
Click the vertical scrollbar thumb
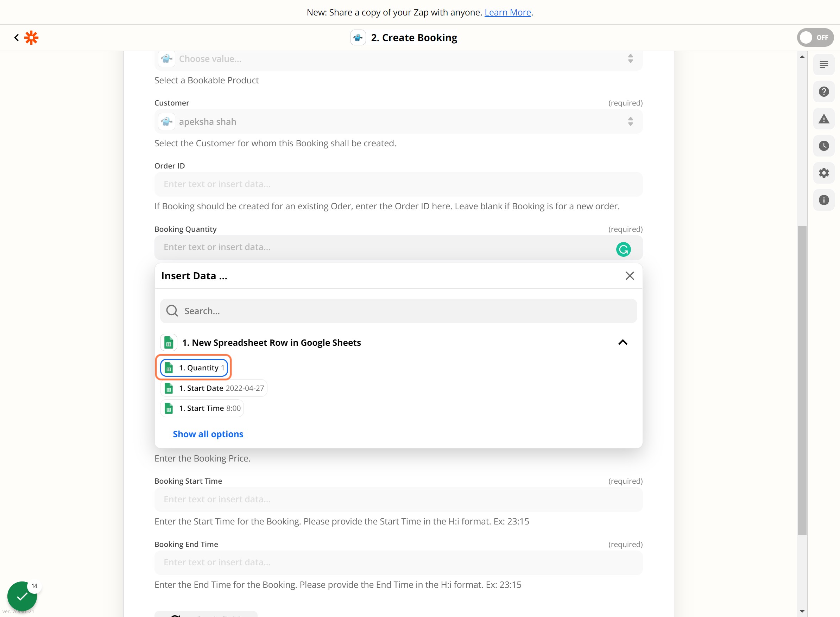802,380
